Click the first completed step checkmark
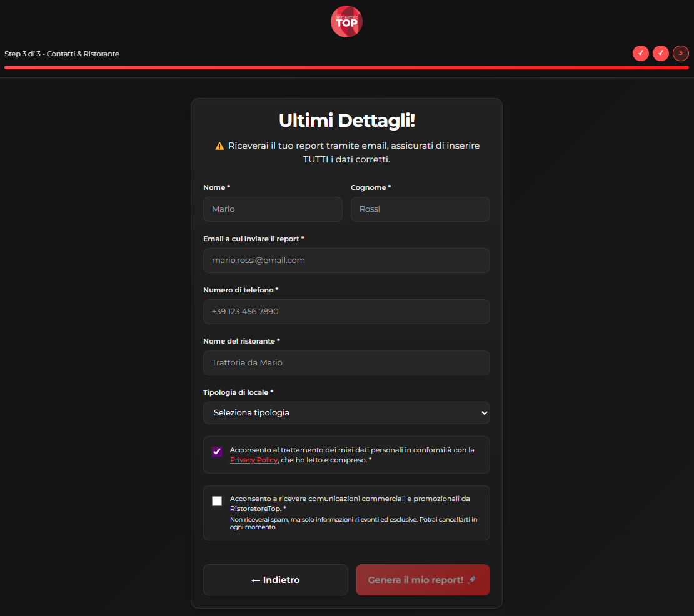694x616 pixels. 640,53
